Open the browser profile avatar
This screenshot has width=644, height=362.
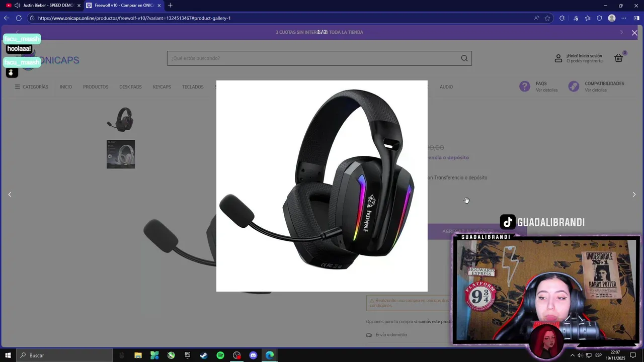tap(612, 18)
